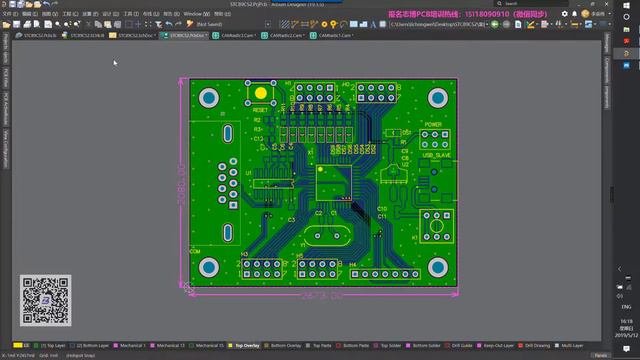
Task: Click the Clear Filter funnel icon
Action: pyautogui.click(x=159, y=24)
